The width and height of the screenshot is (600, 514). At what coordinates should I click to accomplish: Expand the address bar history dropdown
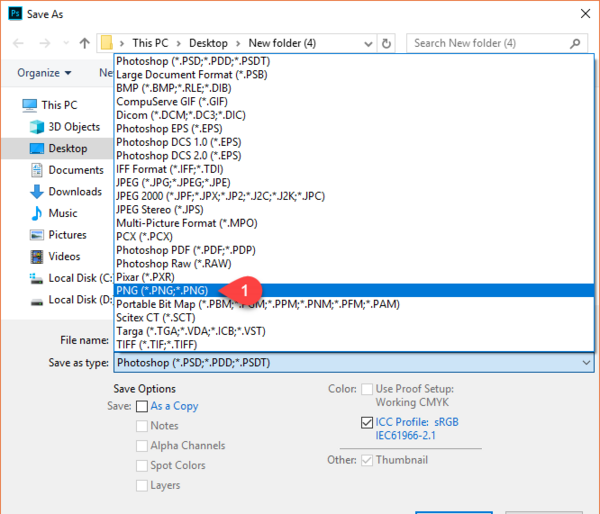tap(368, 44)
